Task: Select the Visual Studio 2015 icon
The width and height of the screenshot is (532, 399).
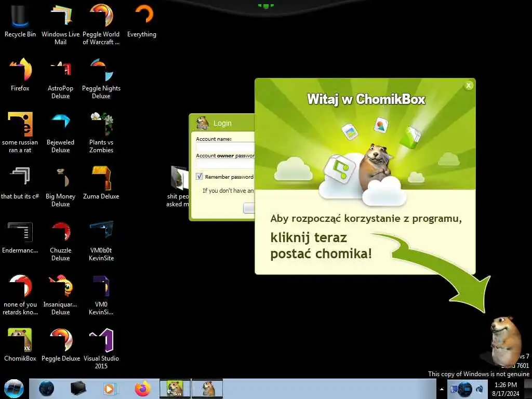Action: [101, 348]
